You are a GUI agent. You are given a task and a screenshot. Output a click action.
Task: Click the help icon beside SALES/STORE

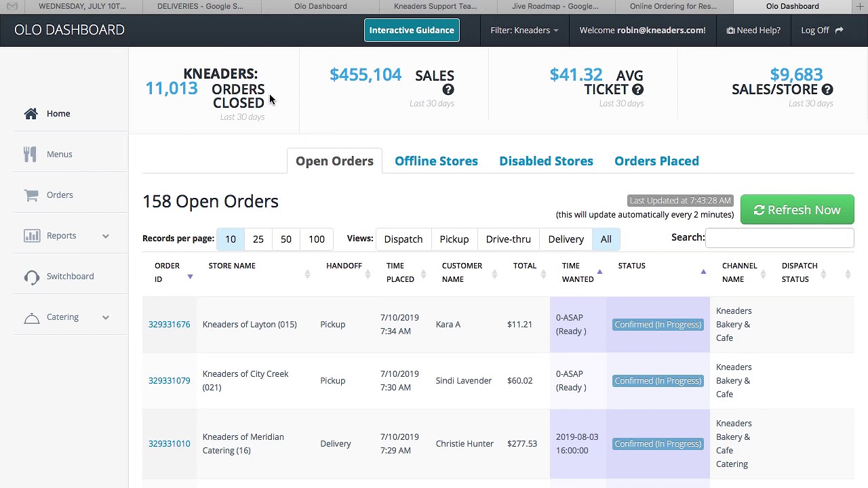click(827, 89)
